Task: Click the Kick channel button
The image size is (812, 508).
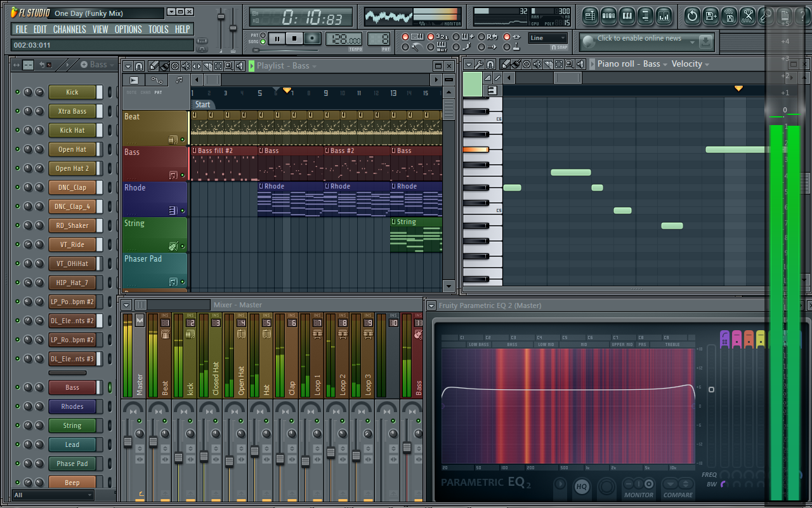Action: tap(72, 92)
